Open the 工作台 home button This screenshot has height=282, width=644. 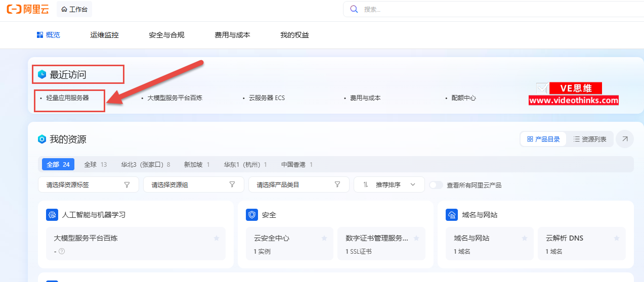click(74, 9)
